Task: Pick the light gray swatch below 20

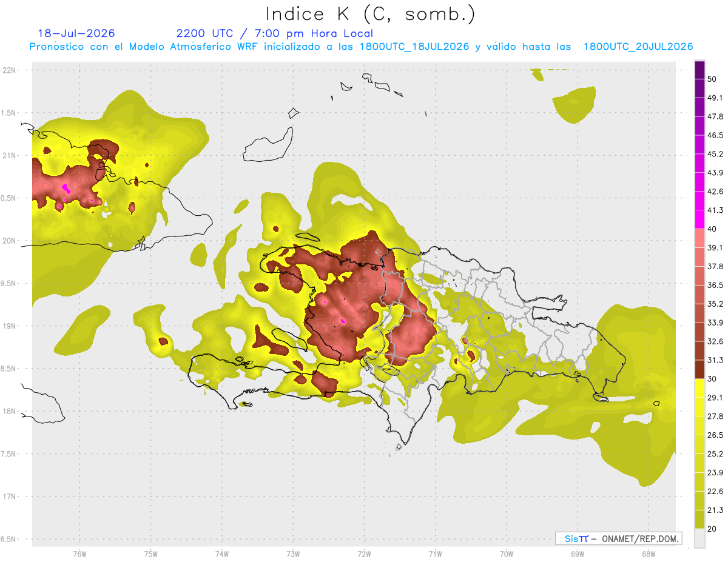Action: coord(699,538)
